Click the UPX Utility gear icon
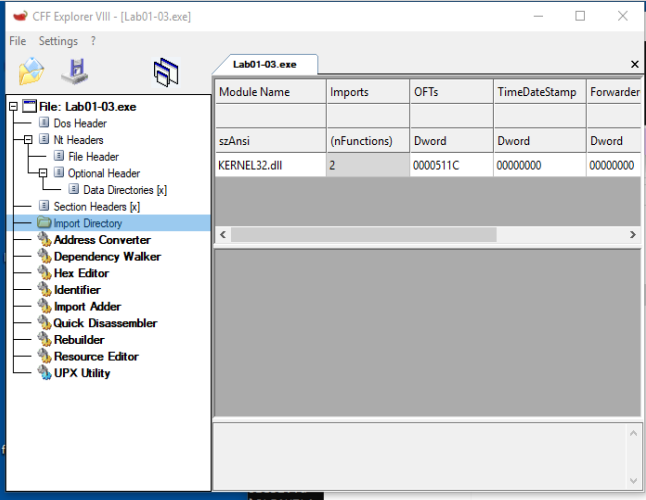Image resolution: width=646 pixels, height=500 pixels. [44, 373]
